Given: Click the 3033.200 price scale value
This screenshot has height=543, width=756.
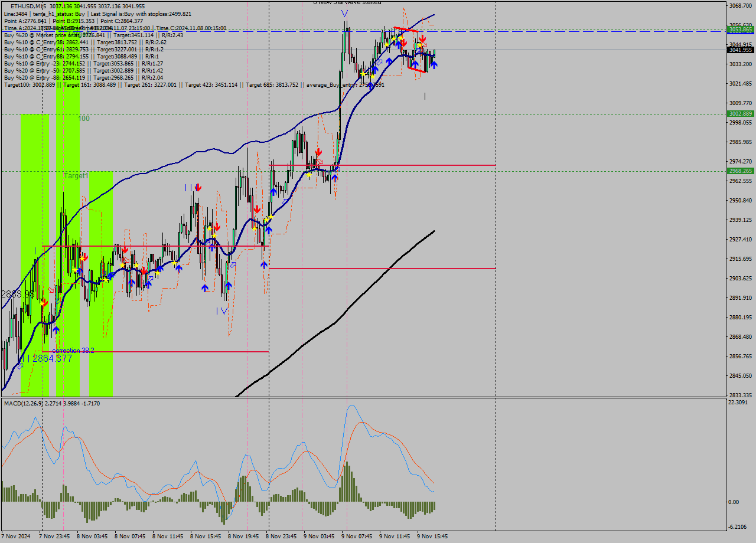Looking at the screenshot, I should (x=740, y=64).
